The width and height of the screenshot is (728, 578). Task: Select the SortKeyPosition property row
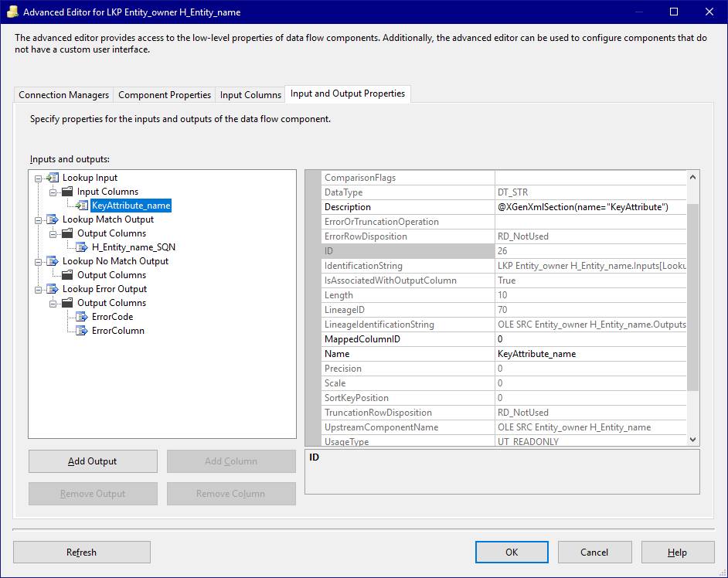504,398
